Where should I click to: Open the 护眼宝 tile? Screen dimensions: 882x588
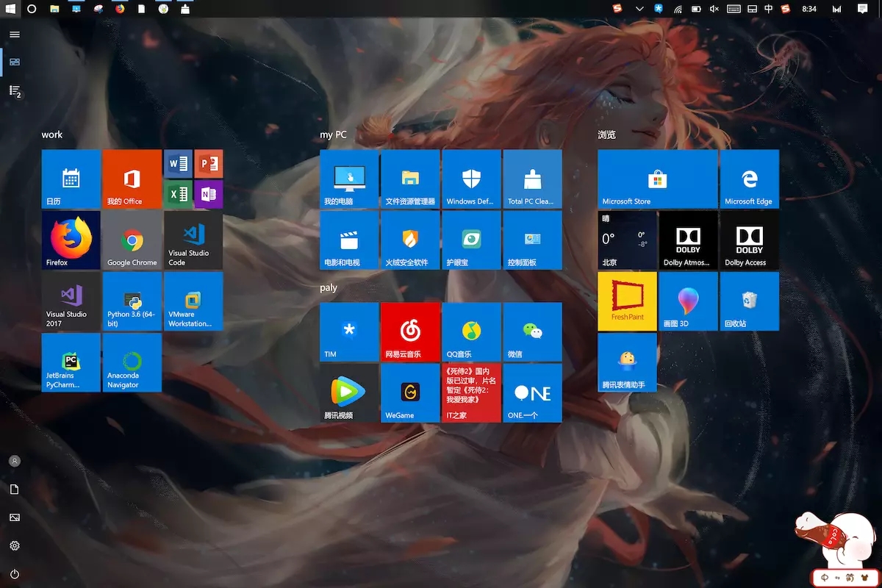(472, 240)
